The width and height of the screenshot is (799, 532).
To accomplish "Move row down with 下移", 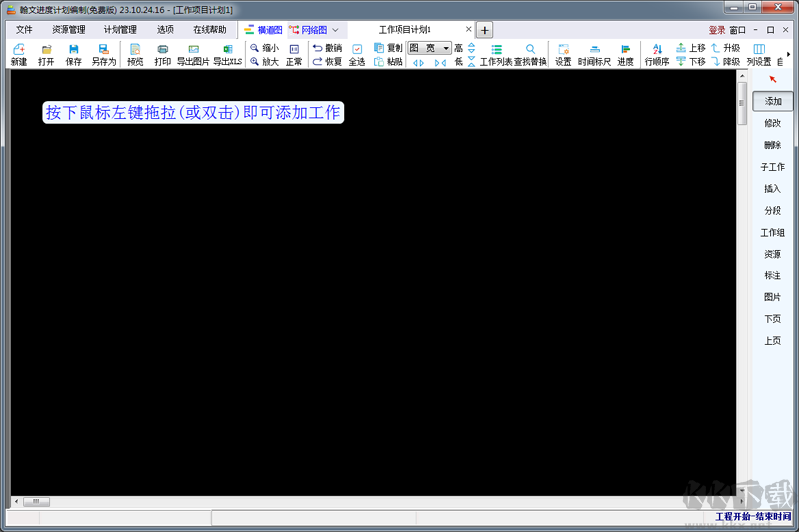I will 691,62.
